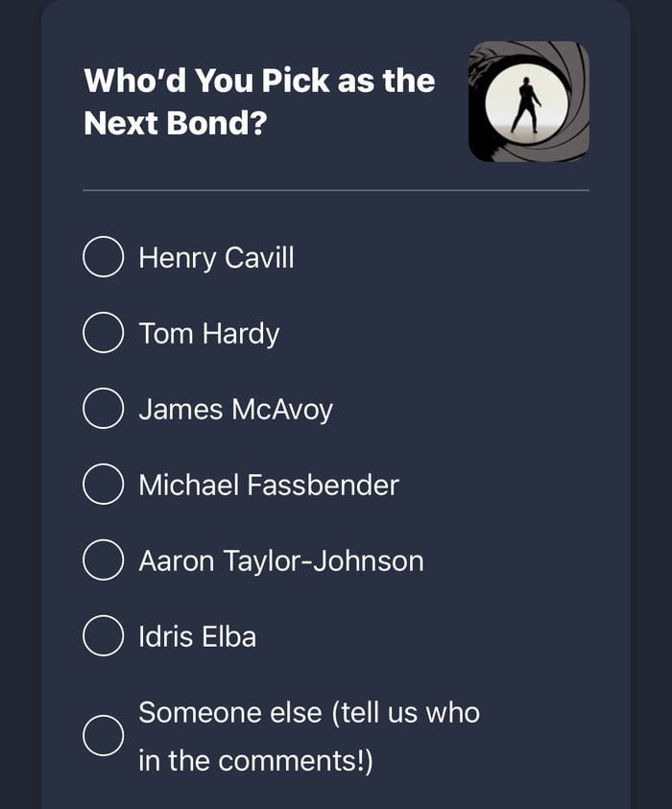The width and height of the screenshot is (672, 809).
Task: Open the Bond gun barrel thumbnail image
Action: [529, 101]
